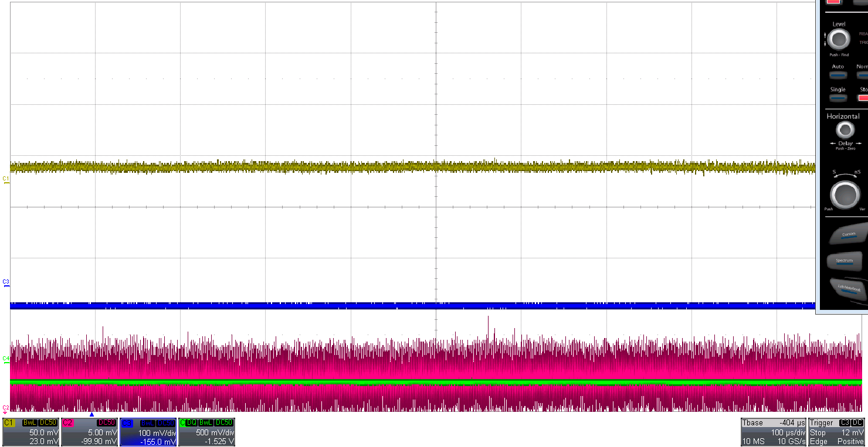This screenshot has height=447, width=868.
Task: Open the green C4 descriptor with DQ badge
Action: tap(206, 432)
